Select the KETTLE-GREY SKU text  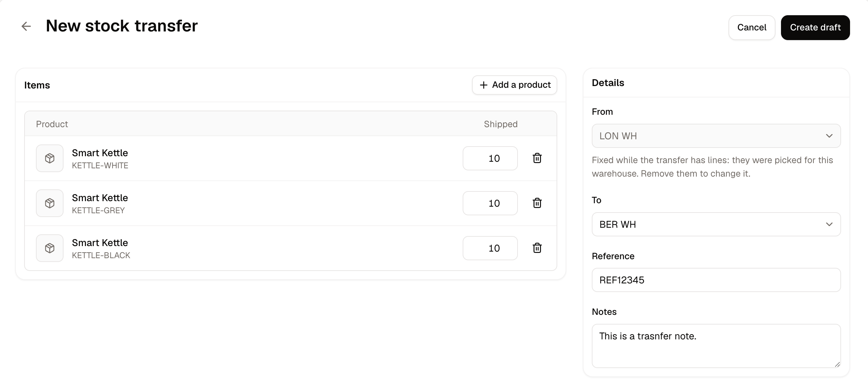[98, 210]
